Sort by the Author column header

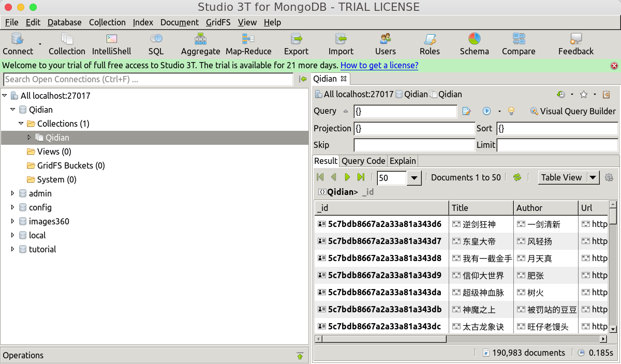(x=546, y=208)
